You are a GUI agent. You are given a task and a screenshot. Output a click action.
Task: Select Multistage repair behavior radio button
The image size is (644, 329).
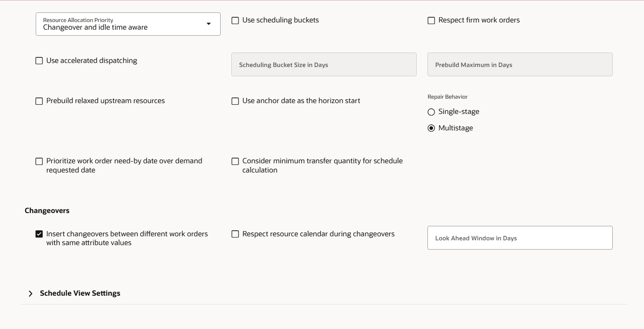(431, 128)
